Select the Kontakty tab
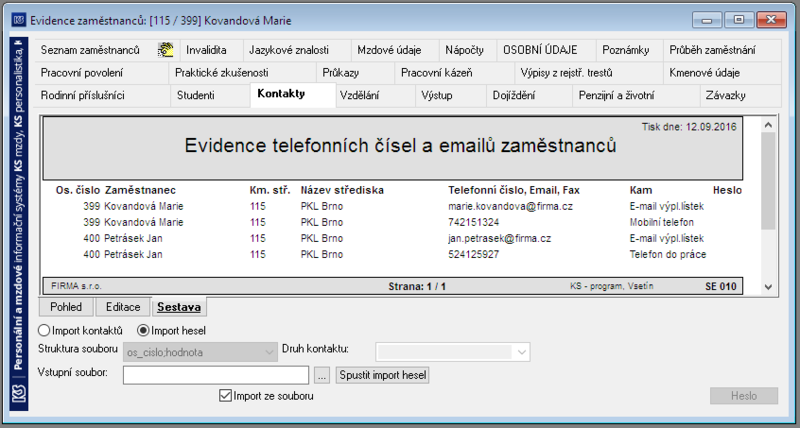This screenshot has height=428, width=800. tap(293, 95)
